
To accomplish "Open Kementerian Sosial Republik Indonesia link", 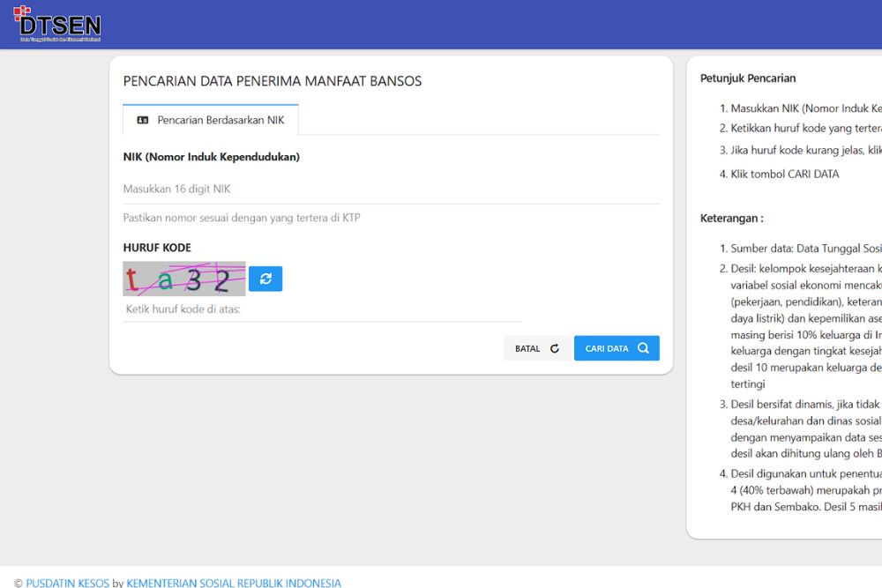I will tap(234, 583).
